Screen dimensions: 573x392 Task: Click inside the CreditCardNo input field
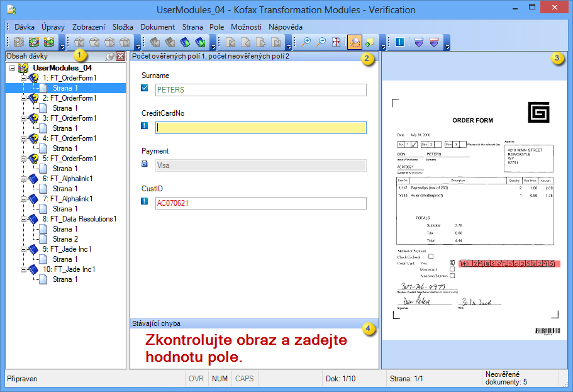pyautogui.click(x=260, y=128)
